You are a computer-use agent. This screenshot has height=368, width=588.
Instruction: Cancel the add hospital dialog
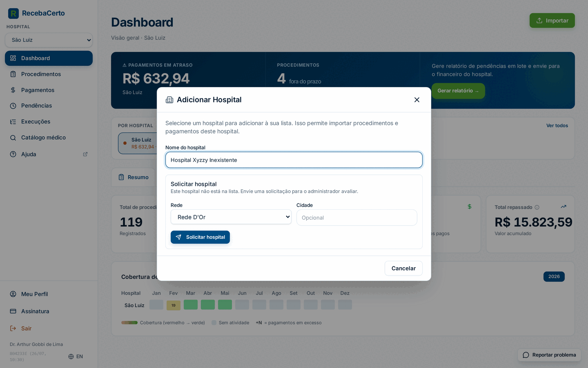404,268
